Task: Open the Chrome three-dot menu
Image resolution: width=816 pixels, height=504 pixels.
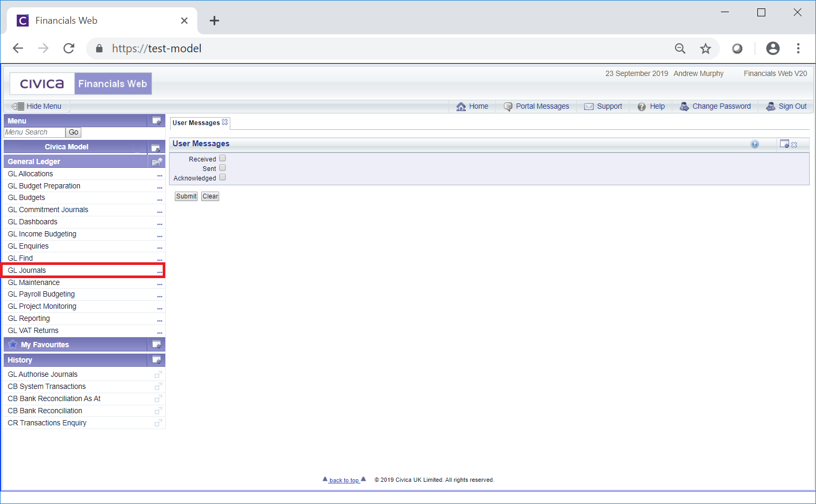Action: pos(798,49)
